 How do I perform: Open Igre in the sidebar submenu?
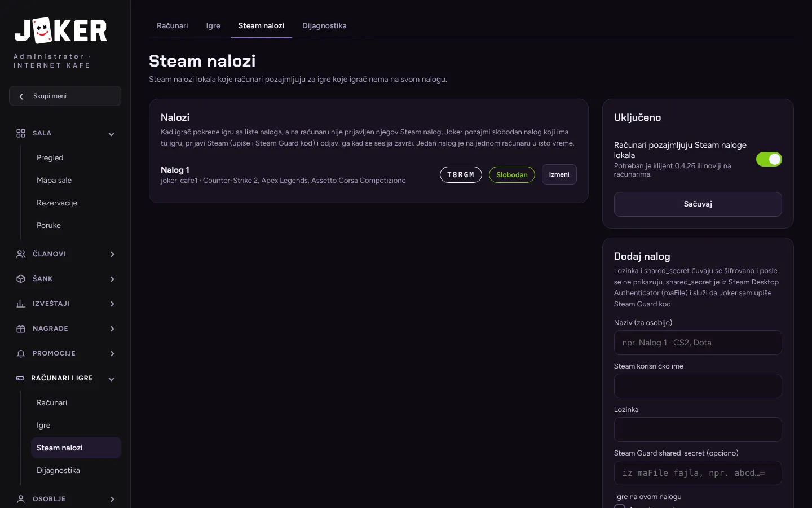pos(76,425)
